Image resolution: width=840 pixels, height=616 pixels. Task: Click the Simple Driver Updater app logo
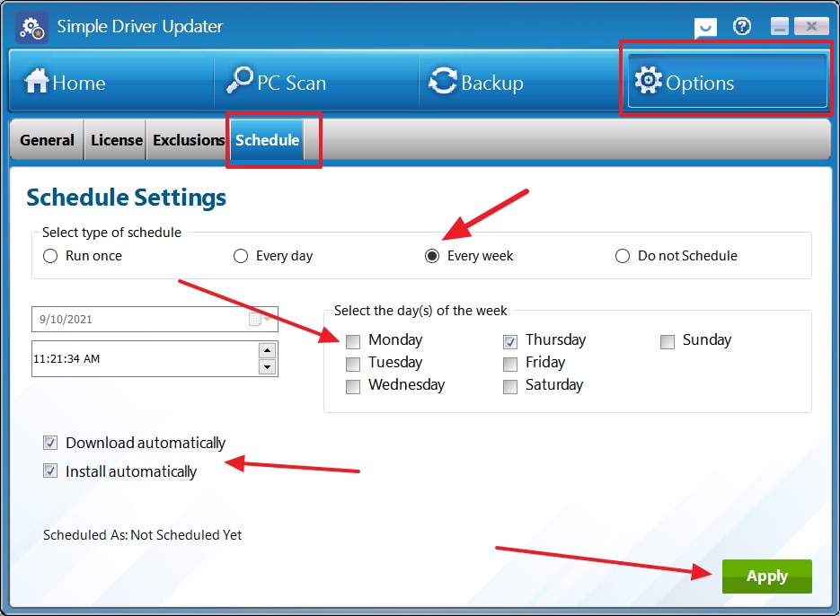[x=31, y=27]
